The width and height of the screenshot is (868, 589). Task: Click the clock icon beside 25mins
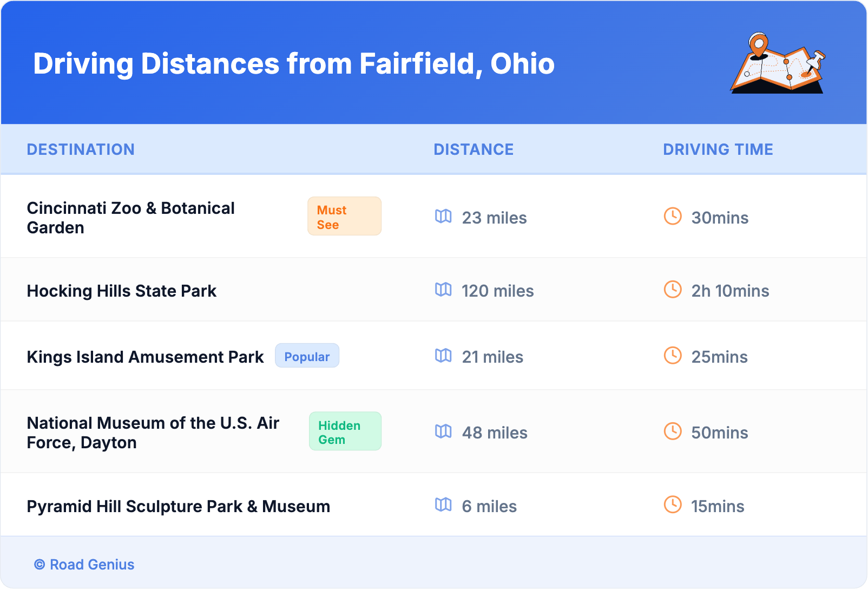(673, 356)
